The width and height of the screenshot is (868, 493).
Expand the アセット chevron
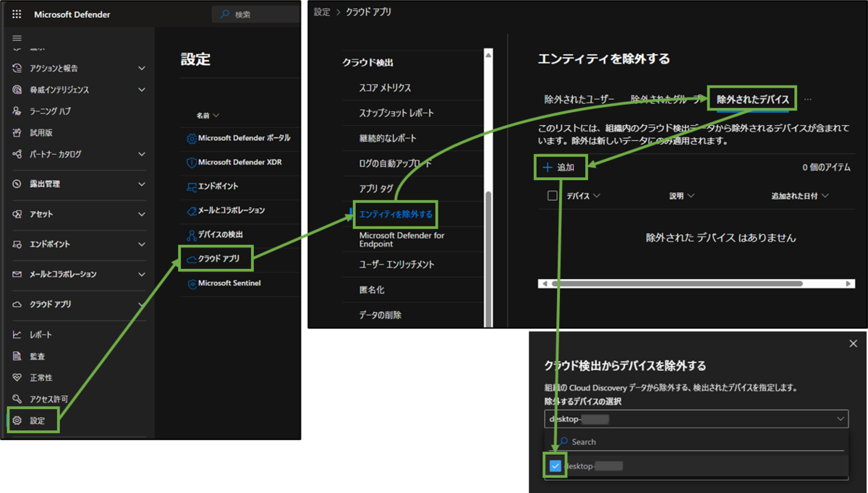point(142,215)
